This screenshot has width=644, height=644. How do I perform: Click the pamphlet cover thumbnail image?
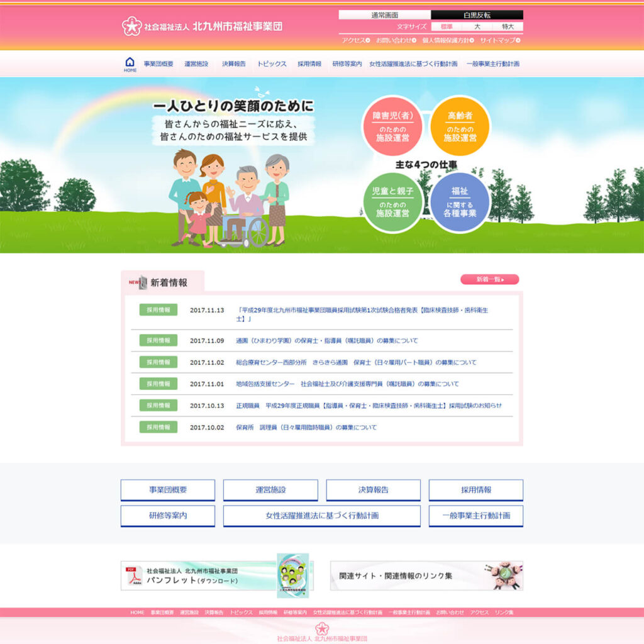click(292, 575)
